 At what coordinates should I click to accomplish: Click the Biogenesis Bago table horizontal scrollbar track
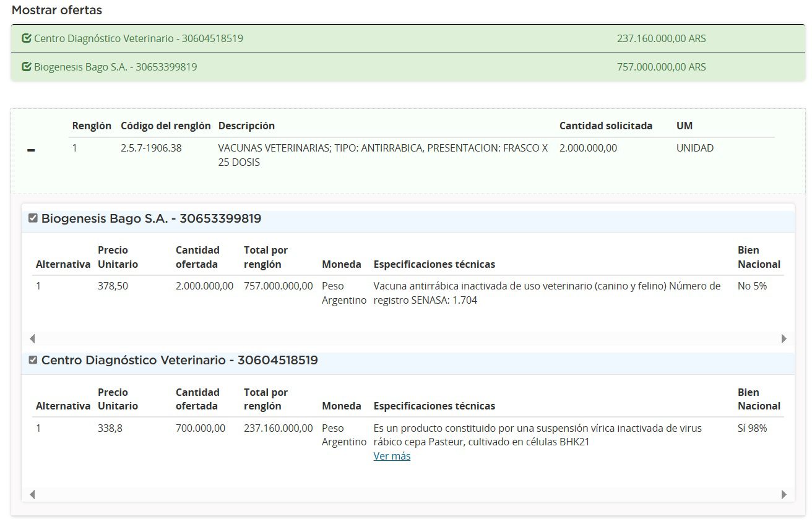tap(408, 339)
